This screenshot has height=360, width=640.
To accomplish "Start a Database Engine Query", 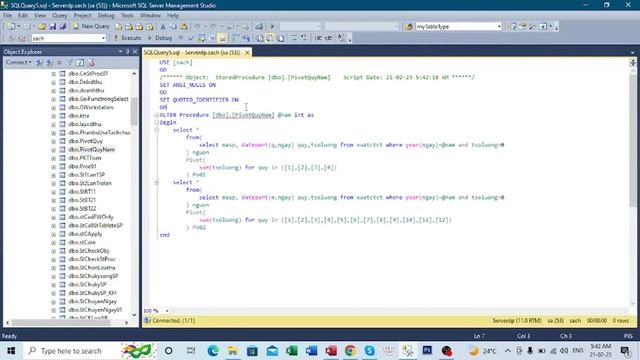I will click(118, 27).
